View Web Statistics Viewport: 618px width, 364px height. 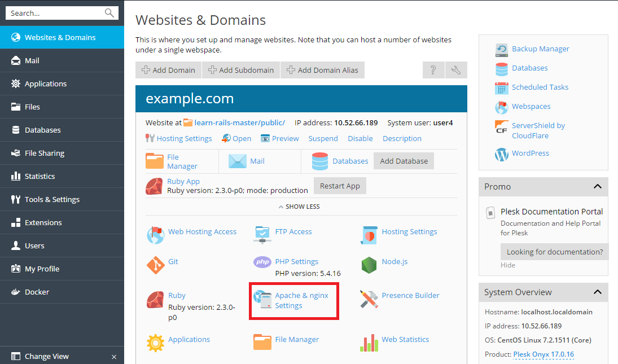405,339
